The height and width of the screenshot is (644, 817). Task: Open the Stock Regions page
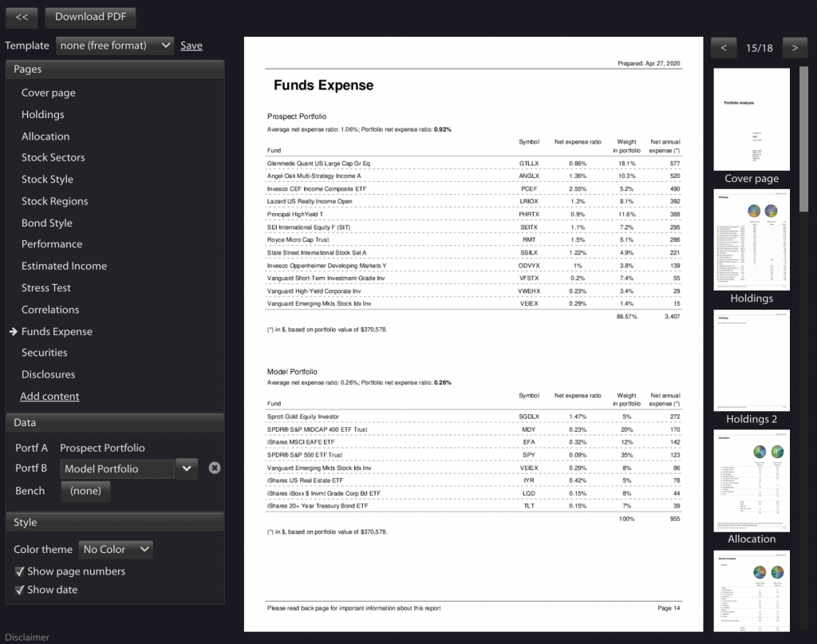coord(55,201)
